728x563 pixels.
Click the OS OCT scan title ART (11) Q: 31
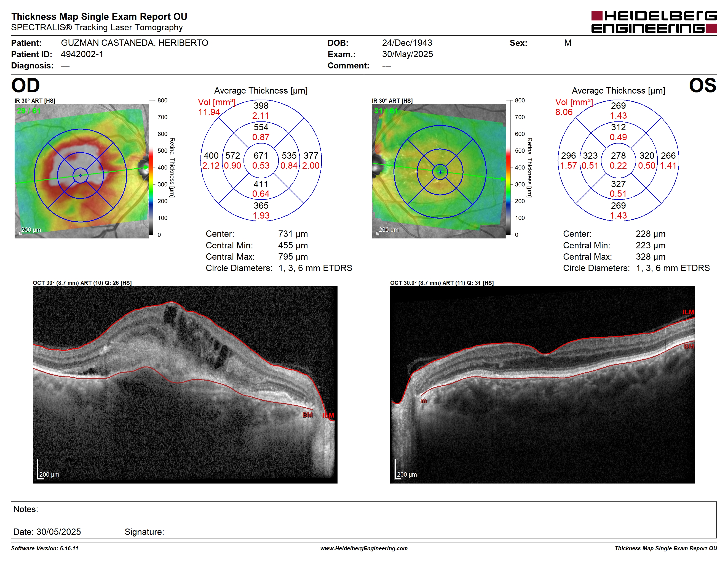442,283
